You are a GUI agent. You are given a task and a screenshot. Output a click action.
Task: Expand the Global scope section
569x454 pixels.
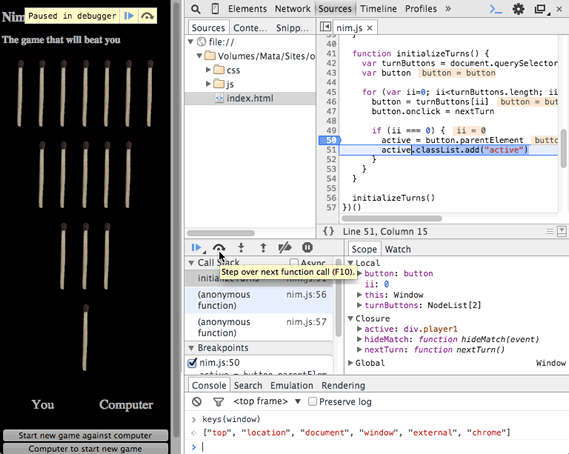351,363
